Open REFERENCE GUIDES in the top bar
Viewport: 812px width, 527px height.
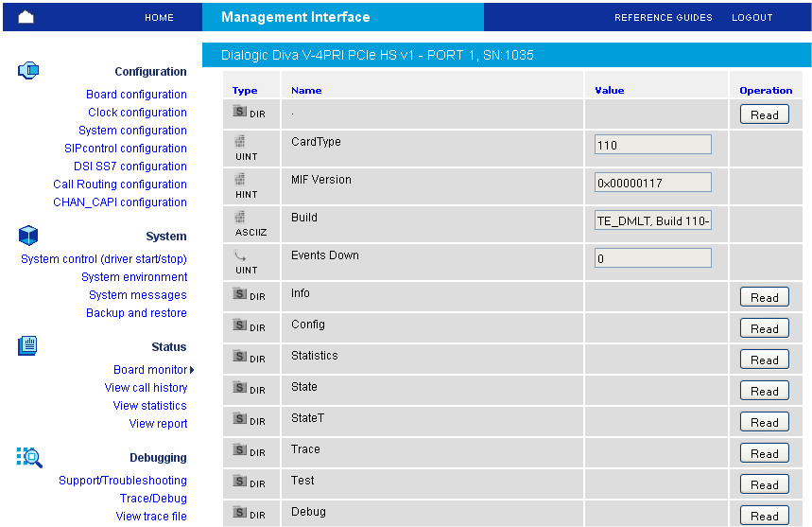[x=663, y=17]
